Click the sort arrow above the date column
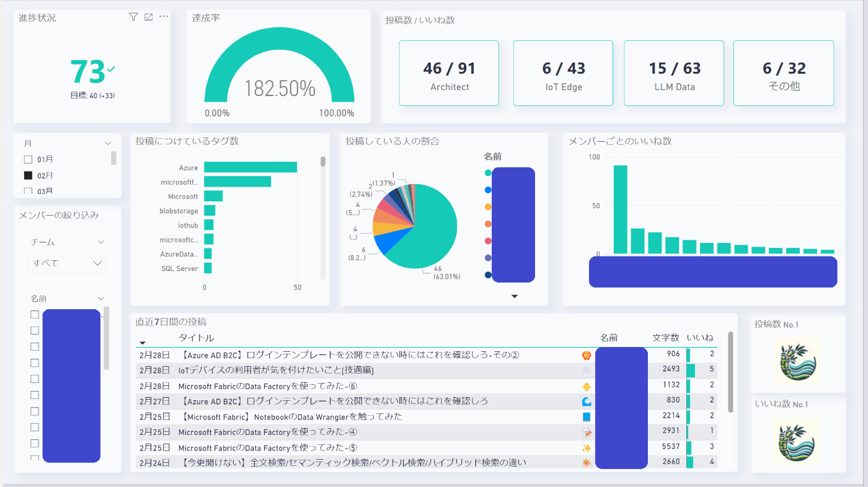The height and width of the screenshot is (487, 868). pyautogui.click(x=143, y=343)
